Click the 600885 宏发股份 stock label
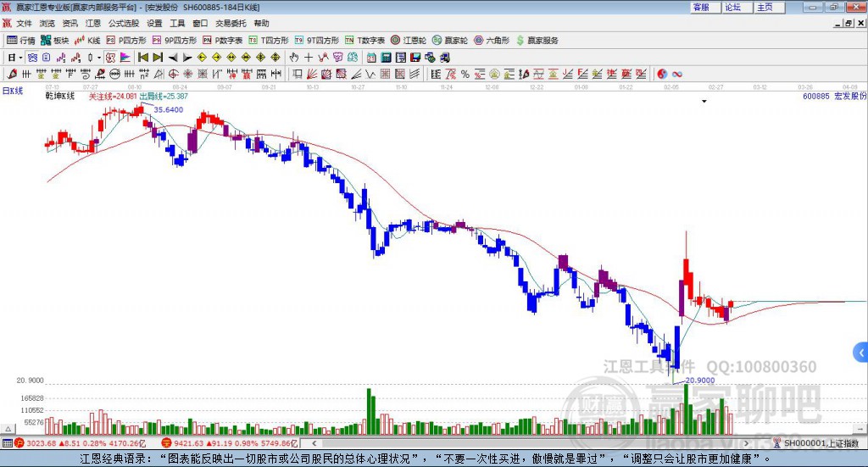This screenshot has width=868, height=467. pos(835,97)
